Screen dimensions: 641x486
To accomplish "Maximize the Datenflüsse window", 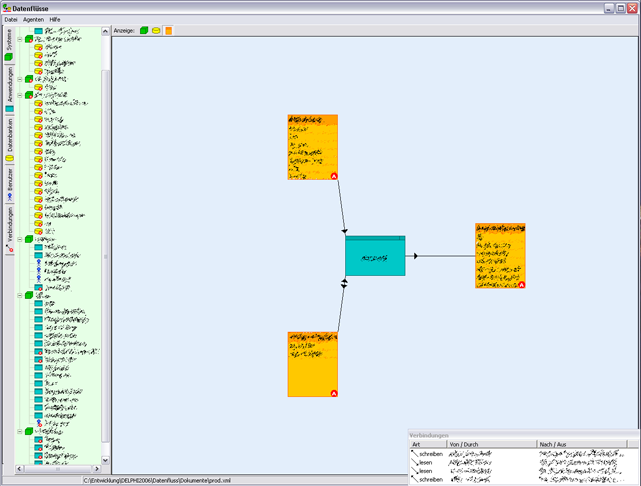I will click(621, 8).
